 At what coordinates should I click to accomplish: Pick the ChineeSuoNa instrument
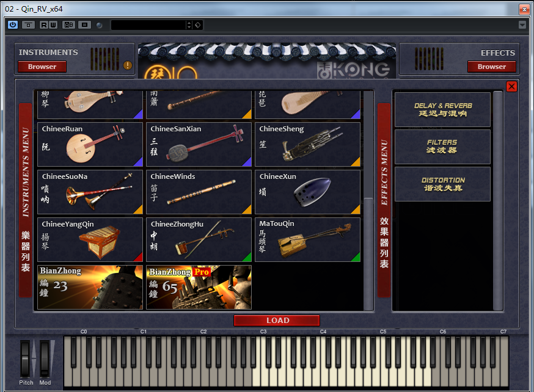(x=90, y=192)
